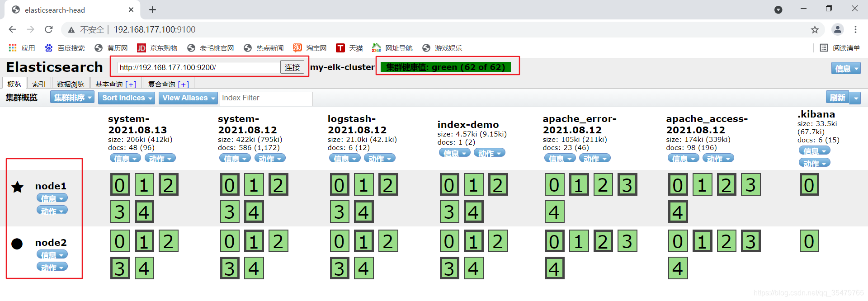
Task: Open node2 动作 dropdown
Action: (x=52, y=267)
